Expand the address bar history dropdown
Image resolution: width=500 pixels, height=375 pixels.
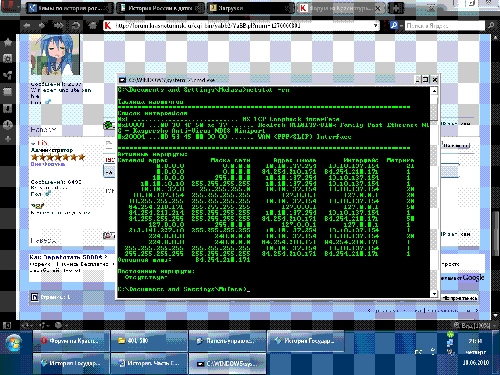[376, 25]
